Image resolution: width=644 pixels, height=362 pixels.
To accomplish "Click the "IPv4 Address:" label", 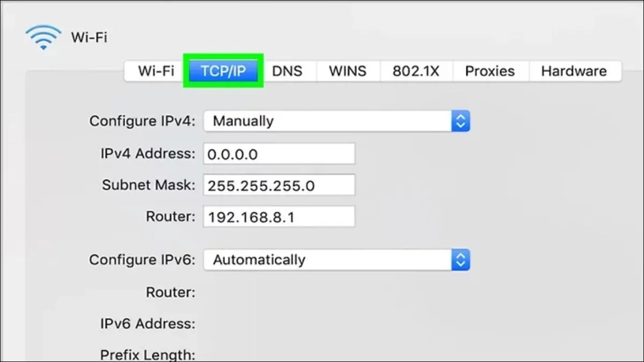I will 148,154.
